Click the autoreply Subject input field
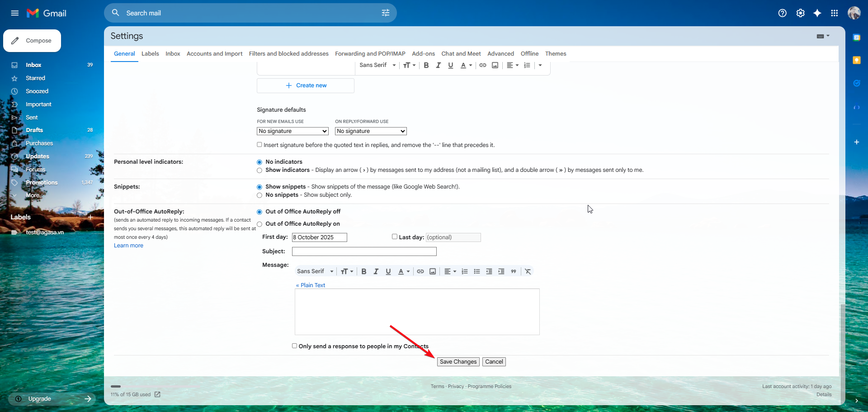868x412 pixels. (364, 251)
